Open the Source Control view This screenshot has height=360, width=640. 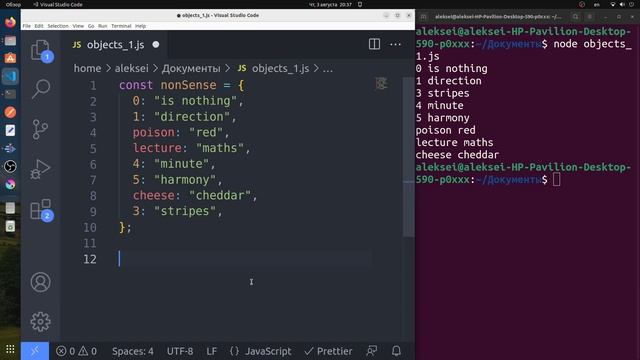point(40,129)
